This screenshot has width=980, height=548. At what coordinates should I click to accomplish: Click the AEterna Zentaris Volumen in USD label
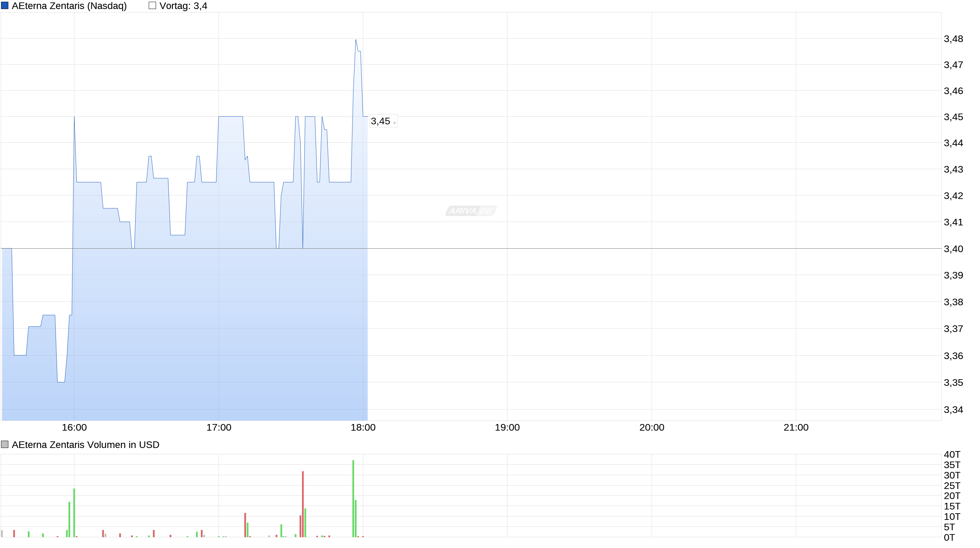pos(85,445)
